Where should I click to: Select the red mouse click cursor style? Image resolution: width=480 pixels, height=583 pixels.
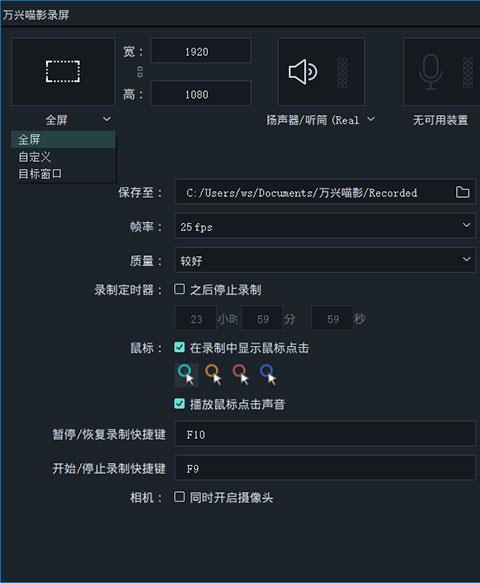(x=241, y=374)
